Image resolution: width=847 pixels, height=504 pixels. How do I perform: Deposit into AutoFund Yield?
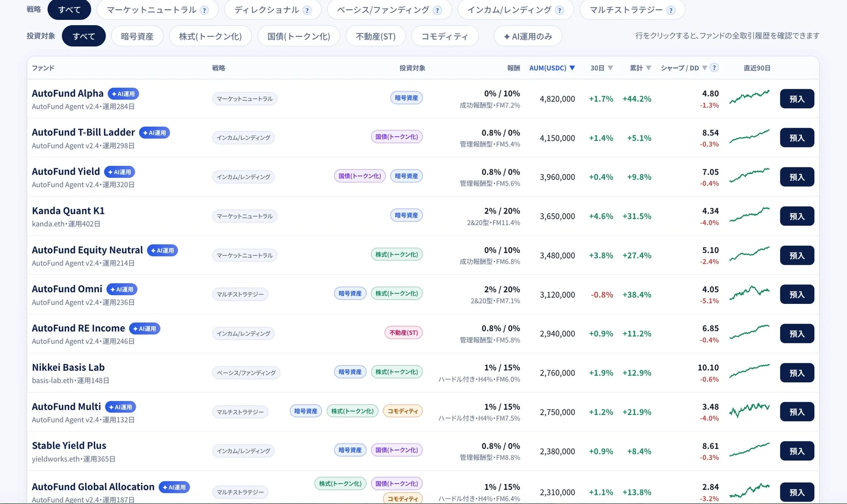[x=797, y=177]
